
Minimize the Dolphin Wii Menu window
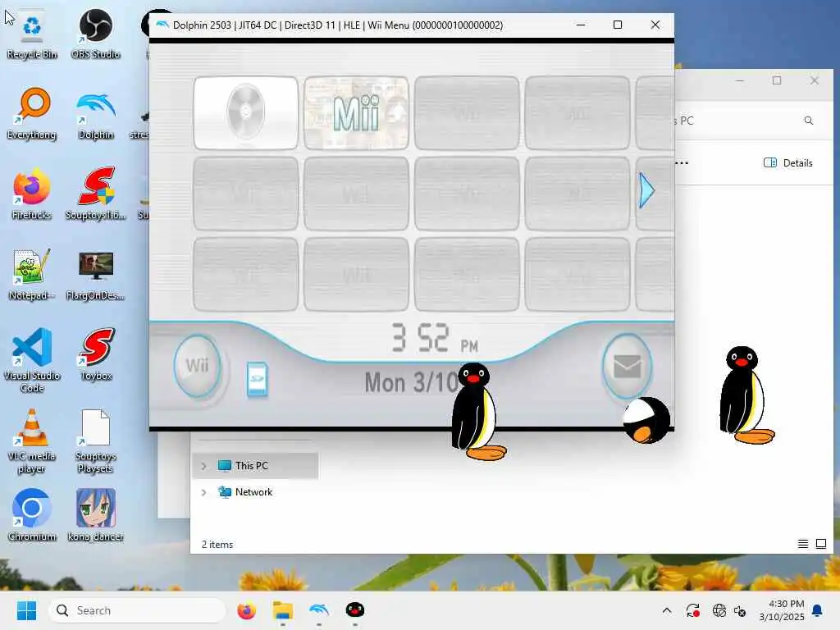point(581,25)
